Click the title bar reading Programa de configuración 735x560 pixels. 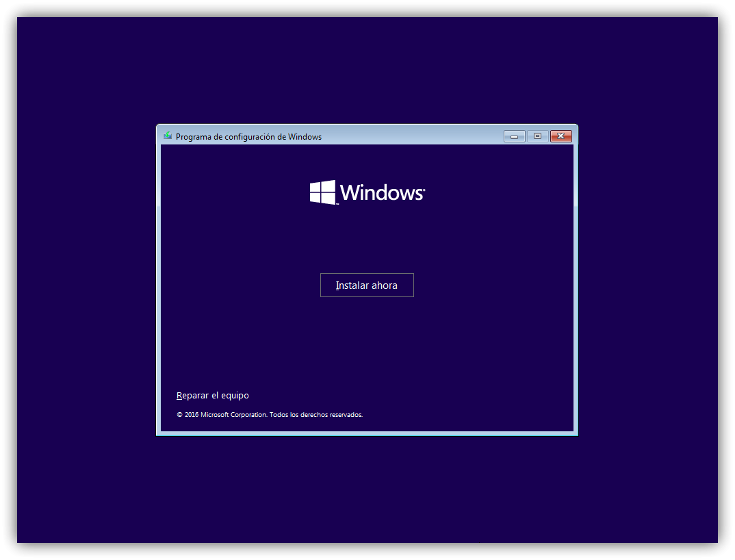pyautogui.click(x=248, y=136)
